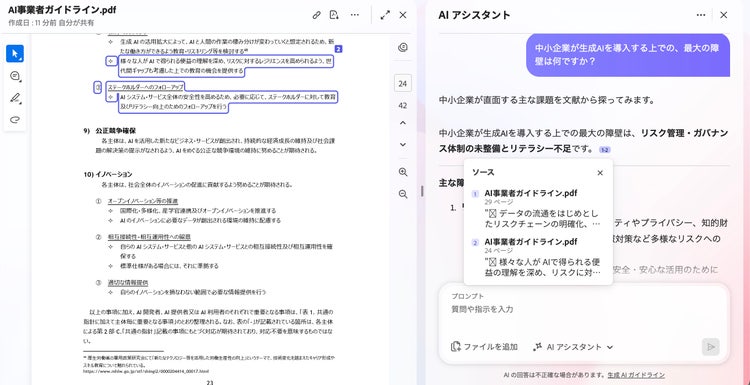Zoom out of the document
Image resolution: width=750 pixels, height=385 pixels.
(x=403, y=194)
